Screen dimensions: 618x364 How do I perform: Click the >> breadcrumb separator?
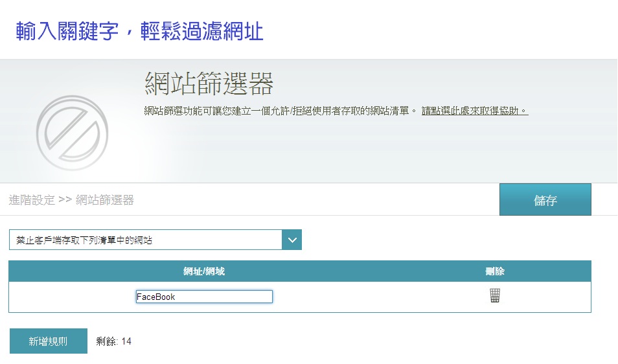pyautogui.click(x=65, y=200)
